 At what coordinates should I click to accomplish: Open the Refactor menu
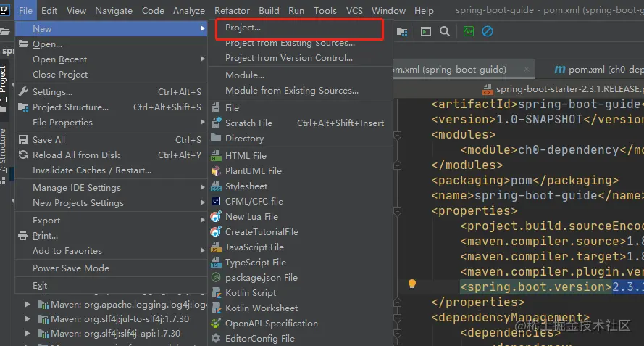click(232, 11)
